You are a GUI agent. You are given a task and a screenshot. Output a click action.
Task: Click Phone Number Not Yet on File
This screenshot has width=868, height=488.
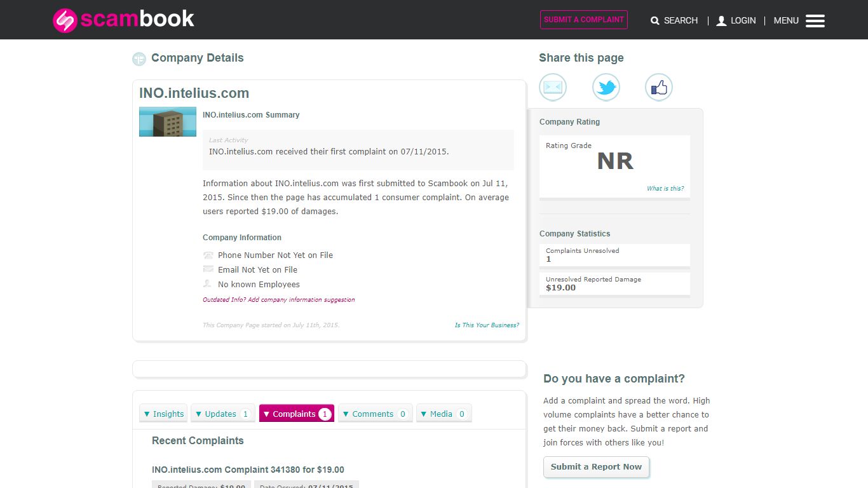(x=275, y=255)
